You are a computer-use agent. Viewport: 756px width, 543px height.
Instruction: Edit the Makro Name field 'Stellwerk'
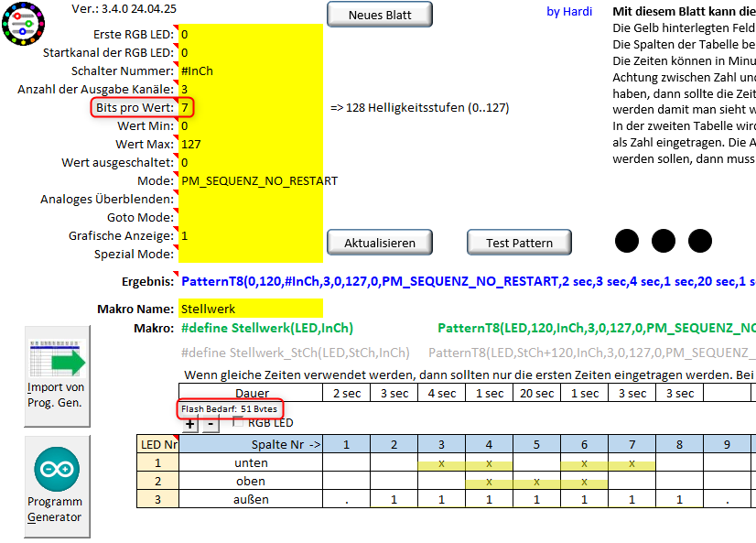pos(251,309)
